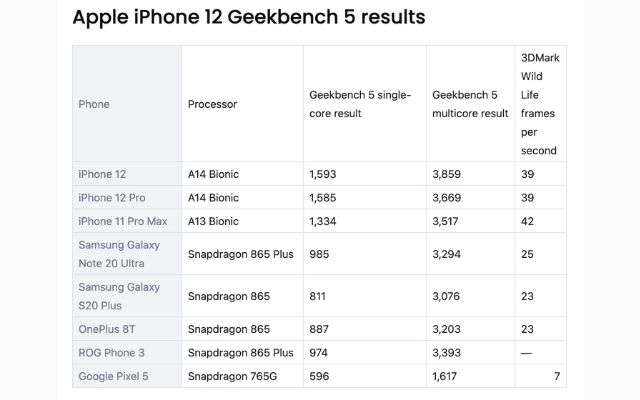Select the ROG Phone 3 link

coord(111,353)
